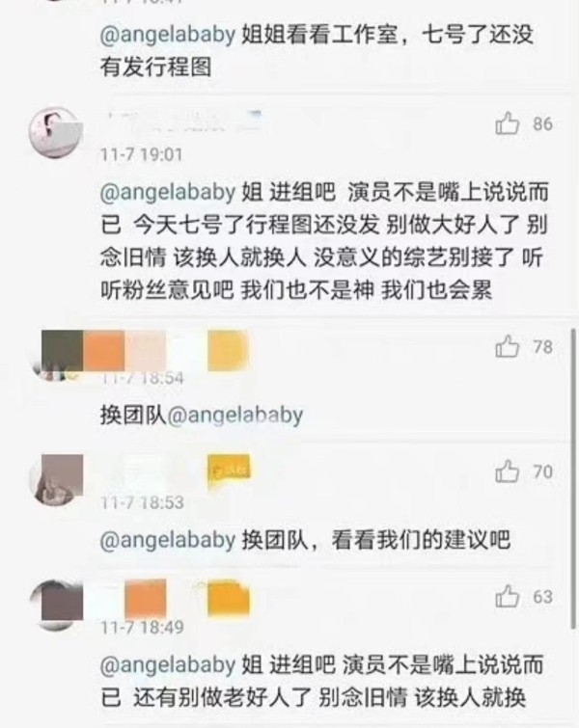This screenshot has height=728, width=579.
Task: Open @angelababy mention in 18:53 comment
Action: click(168, 540)
